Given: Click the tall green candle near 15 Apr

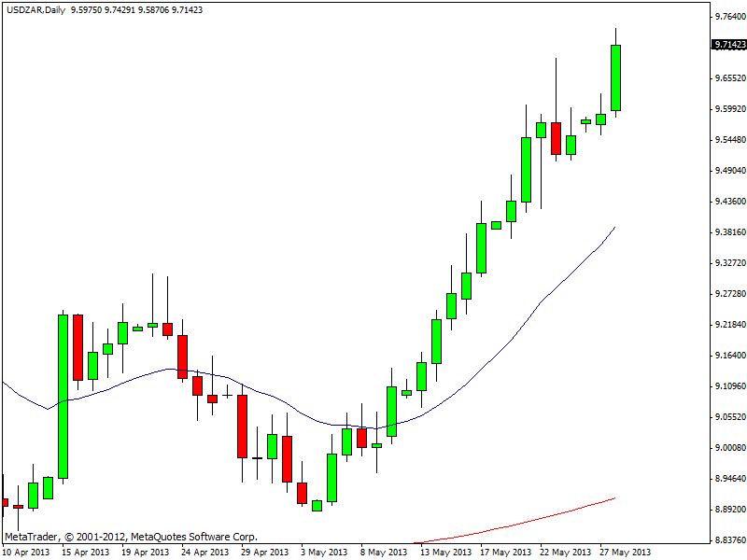Looking at the screenshot, I should tap(63, 397).
